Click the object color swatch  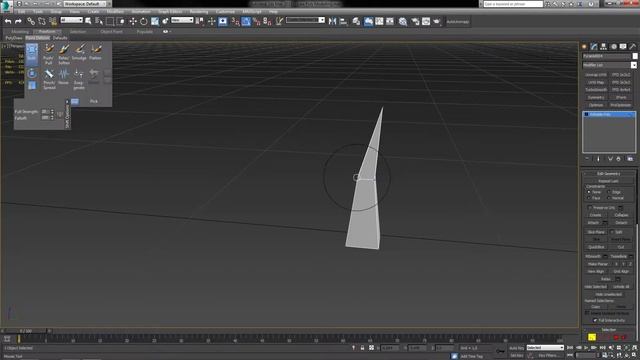pyautogui.click(x=635, y=56)
